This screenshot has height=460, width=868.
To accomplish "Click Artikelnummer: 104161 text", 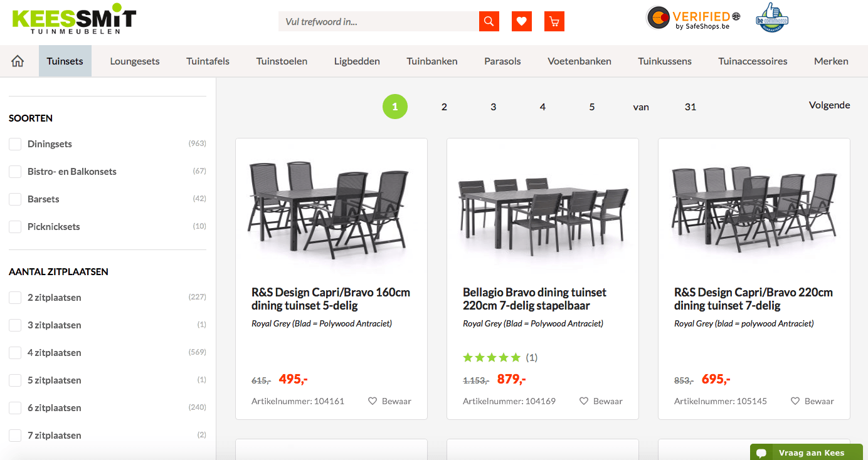I will coord(298,401).
